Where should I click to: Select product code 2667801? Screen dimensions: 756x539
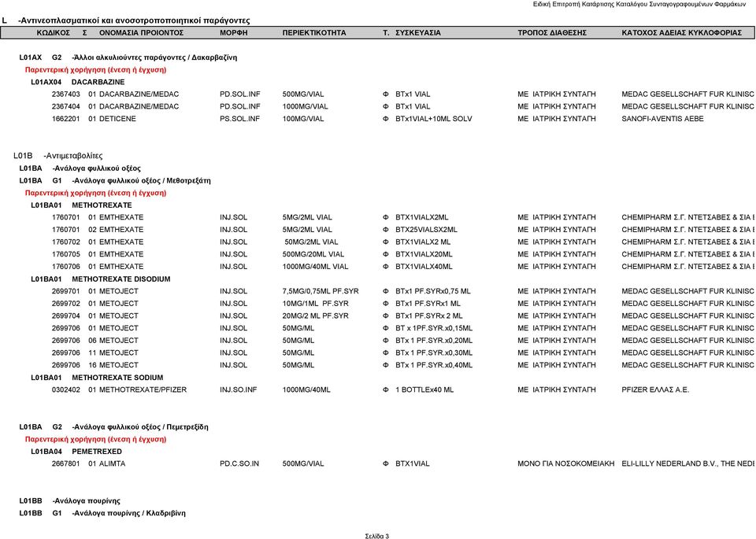[x=66, y=464]
